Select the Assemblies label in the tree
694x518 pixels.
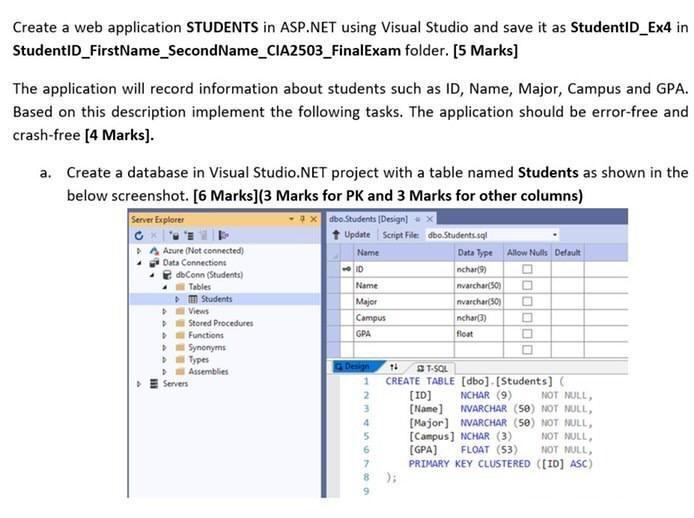click(x=208, y=371)
